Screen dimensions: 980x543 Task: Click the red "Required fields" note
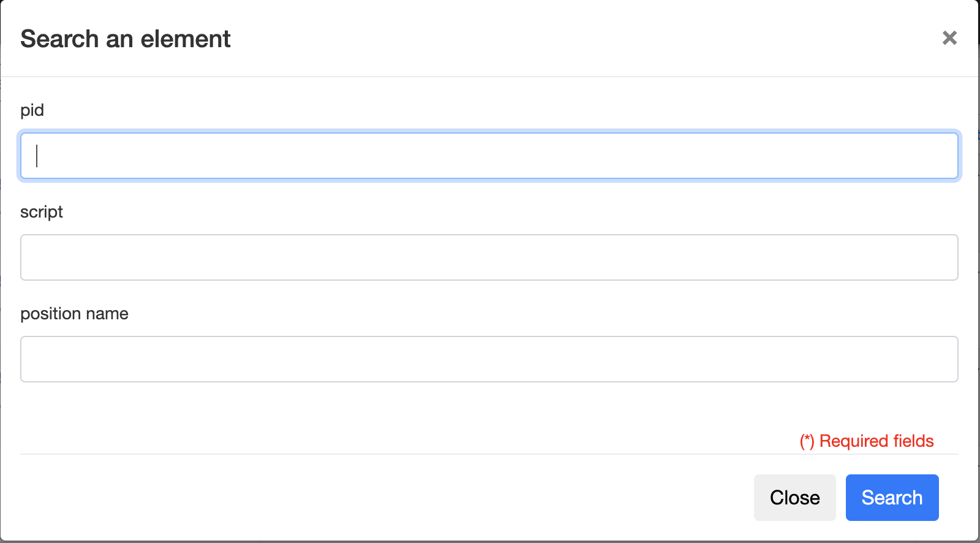pos(867,441)
